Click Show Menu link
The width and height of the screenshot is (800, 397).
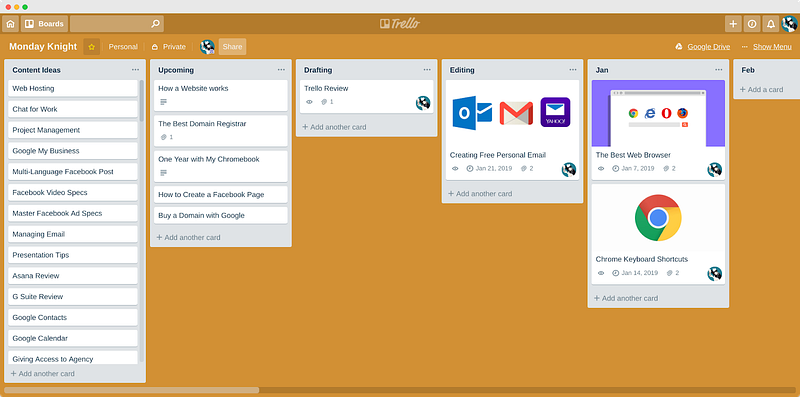(772, 46)
